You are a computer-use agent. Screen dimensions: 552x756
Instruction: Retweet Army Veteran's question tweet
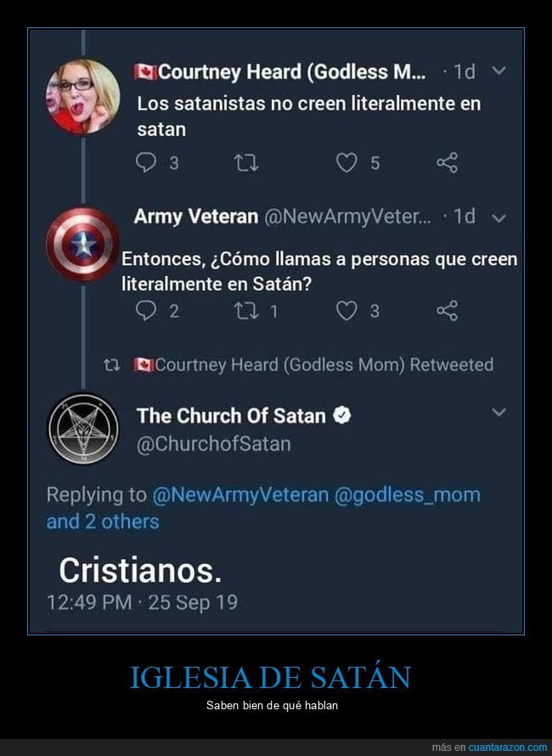(x=246, y=311)
